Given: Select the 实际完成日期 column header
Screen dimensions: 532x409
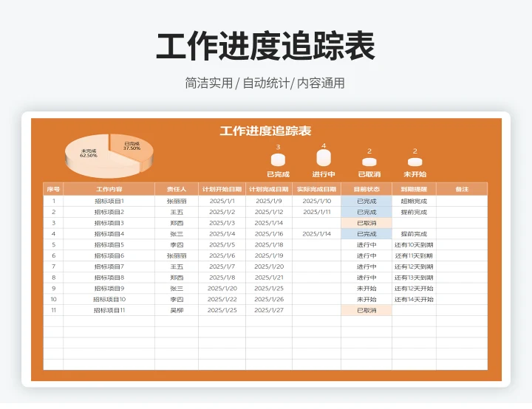Looking at the screenshot, I should pyautogui.click(x=316, y=189).
